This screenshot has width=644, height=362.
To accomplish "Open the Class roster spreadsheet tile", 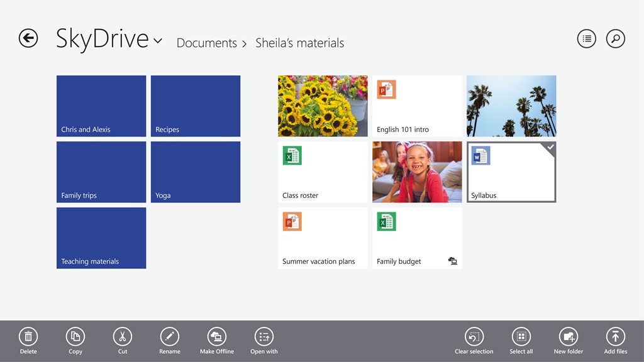I will (x=323, y=172).
